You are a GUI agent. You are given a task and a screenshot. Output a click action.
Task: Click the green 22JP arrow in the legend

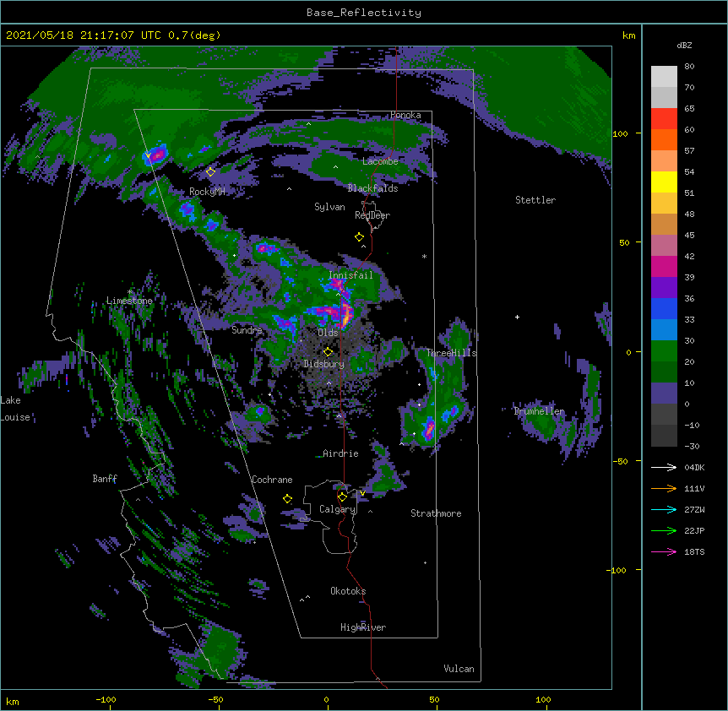pyautogui.click(x=664, y=530)
